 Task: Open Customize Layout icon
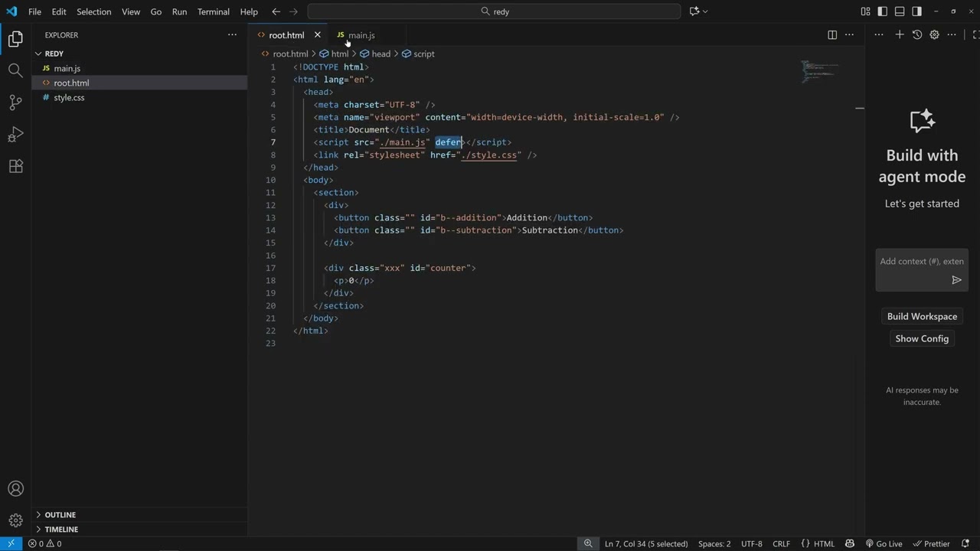(865, 11)
